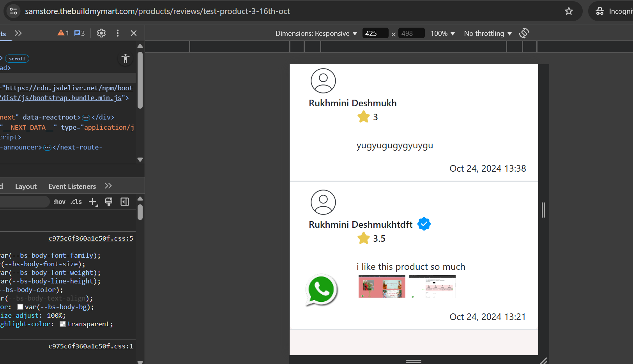This screenshot has height=364, width=633.
Task: Open c975c6f360a1c50f.css:5 source link
Action: 91,238
